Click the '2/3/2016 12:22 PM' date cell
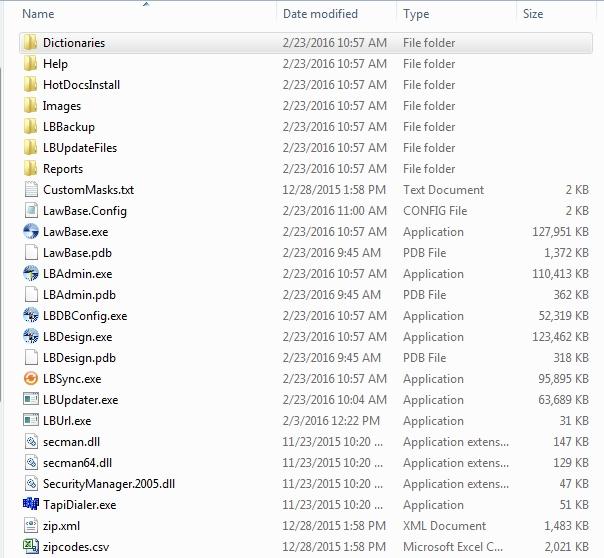This screenshot has width=604, height=558. point(331,421)
